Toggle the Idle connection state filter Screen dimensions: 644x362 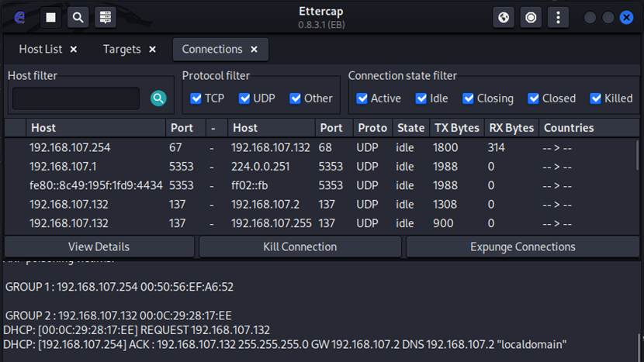[x=421, y=98]
